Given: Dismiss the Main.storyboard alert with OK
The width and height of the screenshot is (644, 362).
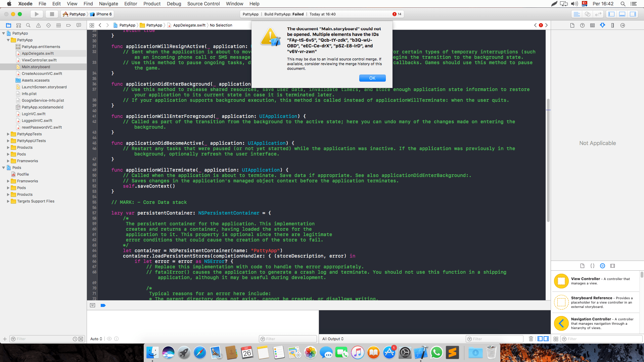Looking at the screenshot, I should click(x=372, y=78).
